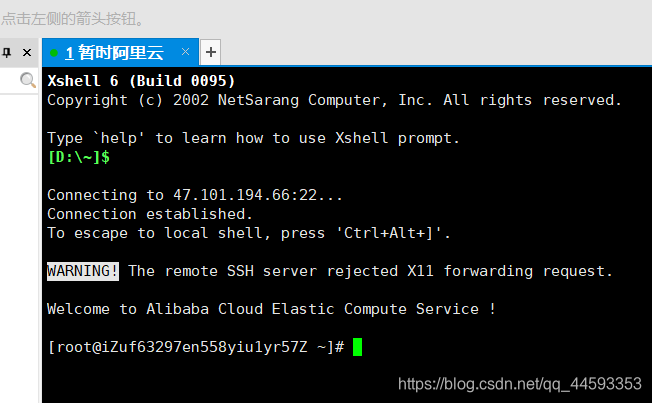Pin the session manager panel
652x403 pixels.
coord(7,52)
